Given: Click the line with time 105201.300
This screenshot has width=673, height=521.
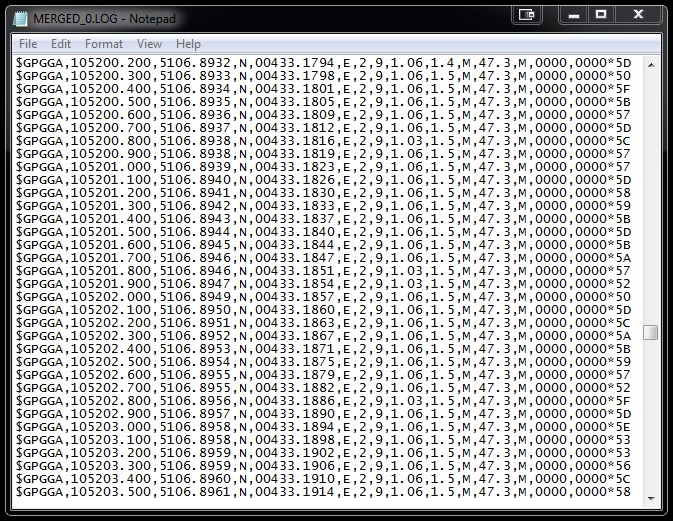Looking at the screenshot, I should tap(324, 206).
